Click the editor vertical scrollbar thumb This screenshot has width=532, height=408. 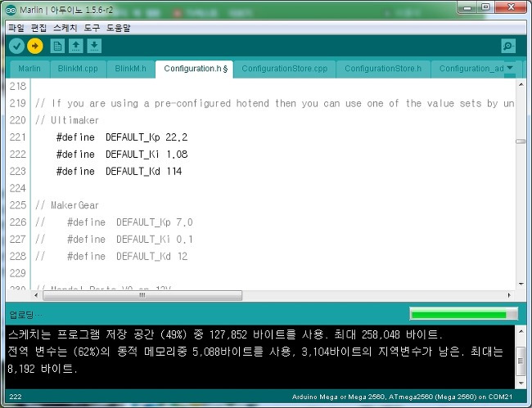point(521,141)
